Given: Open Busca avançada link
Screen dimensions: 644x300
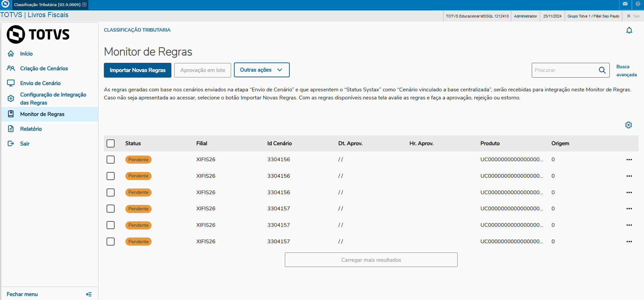Looking at the screenshot, I should [627, 71].
